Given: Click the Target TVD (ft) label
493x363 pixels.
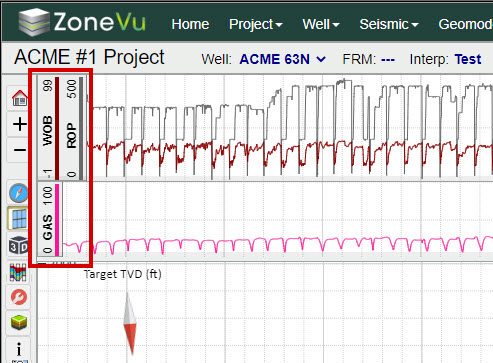Looking at the screenshot, I should [123, 274].
